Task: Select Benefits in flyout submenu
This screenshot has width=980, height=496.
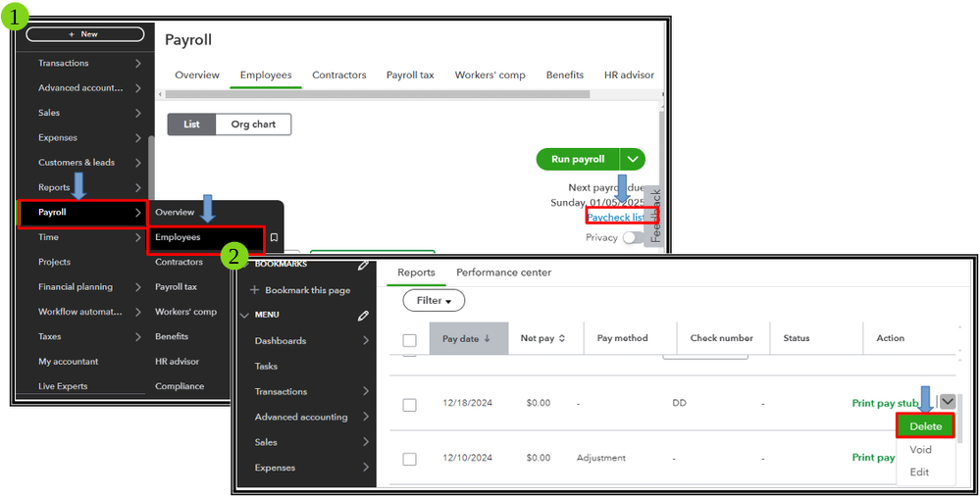Action: tap(172, 336)
